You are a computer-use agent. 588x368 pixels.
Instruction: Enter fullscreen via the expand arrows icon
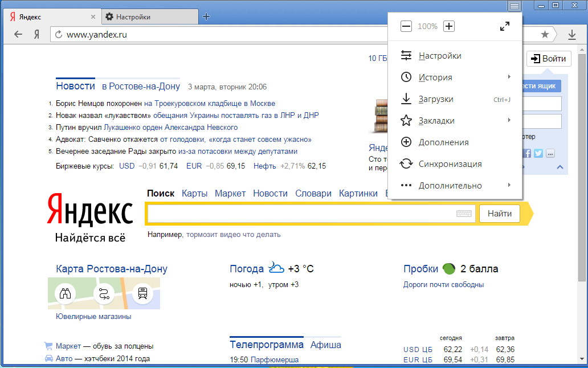(x=505, y=26)
